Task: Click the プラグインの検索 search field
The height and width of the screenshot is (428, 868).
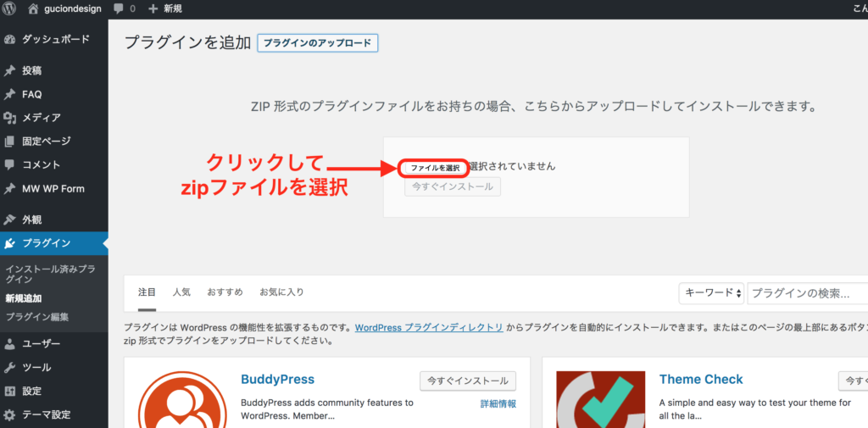Action: [807, 293]
